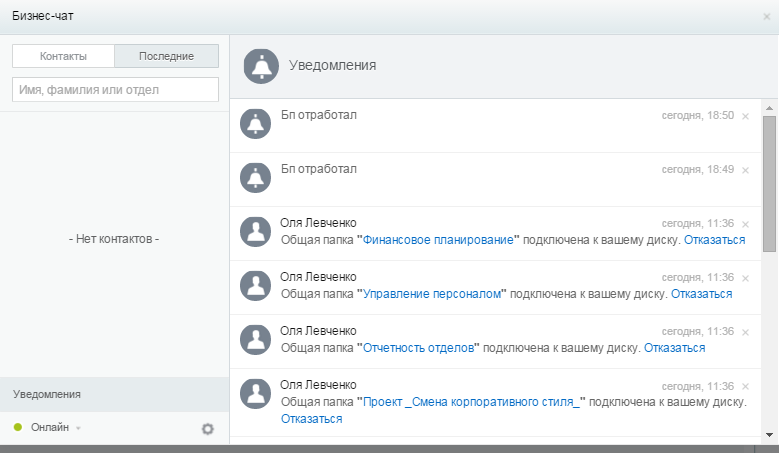Click the contact search input field
The image size is (779, 453).
(115, 90)
